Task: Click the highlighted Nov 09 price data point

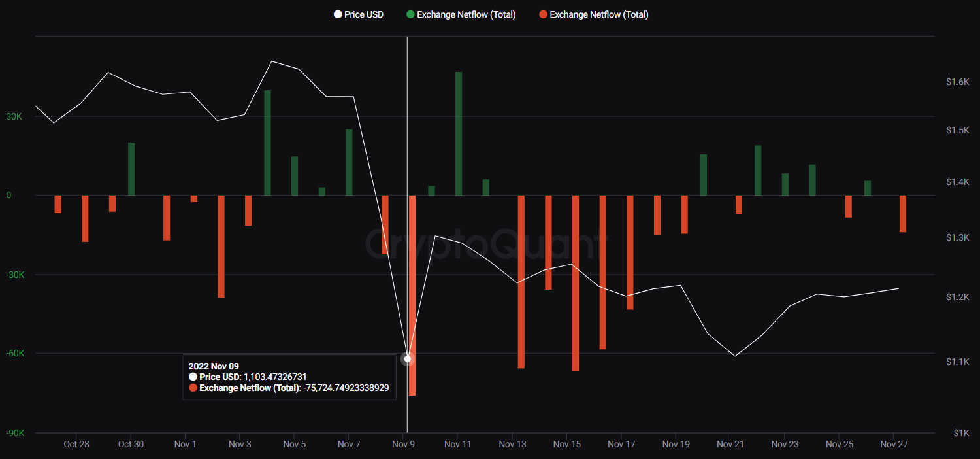Action: 408,359
